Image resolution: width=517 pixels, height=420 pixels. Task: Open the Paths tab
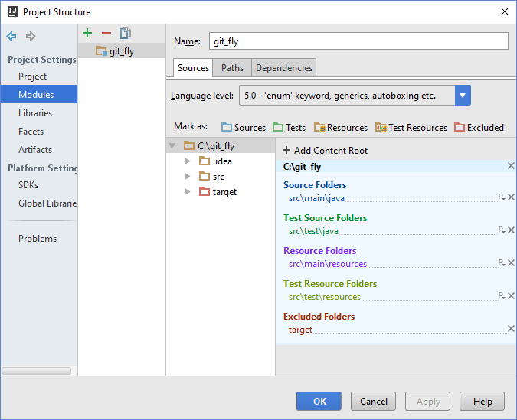point(232,68)
